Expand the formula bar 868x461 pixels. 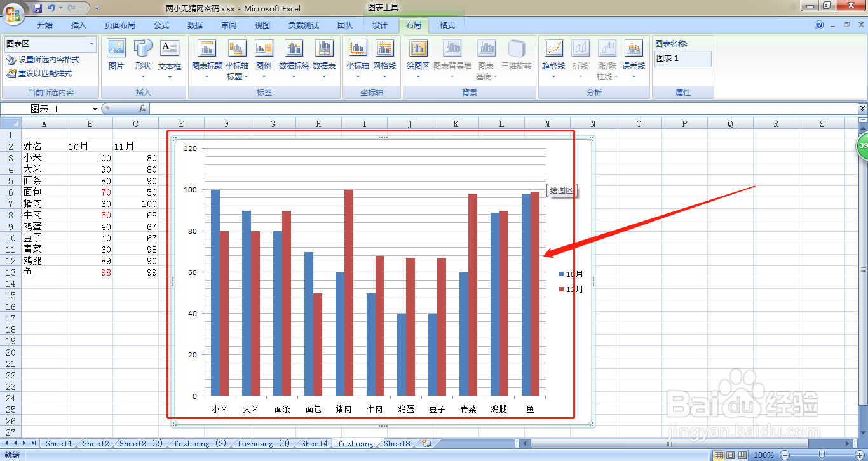pyautogui.click(x=862, y=109)
